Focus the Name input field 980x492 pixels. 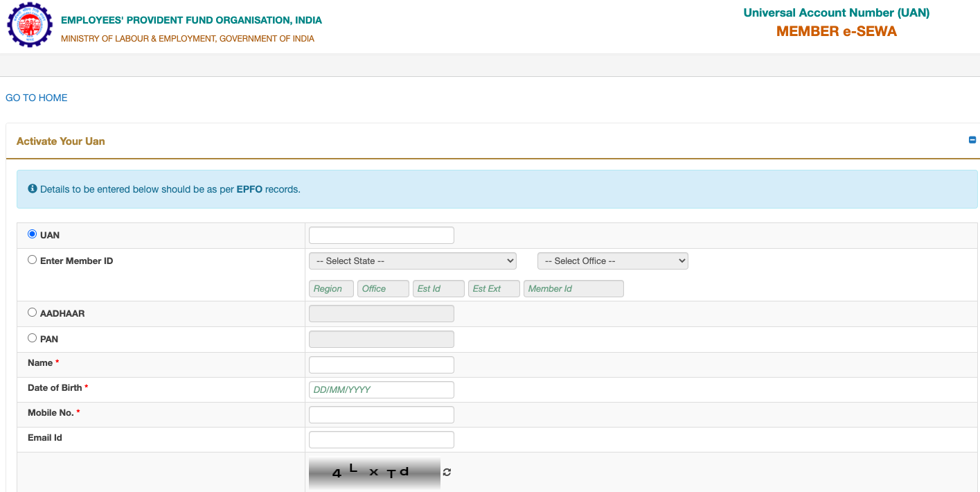coord(382,364)
